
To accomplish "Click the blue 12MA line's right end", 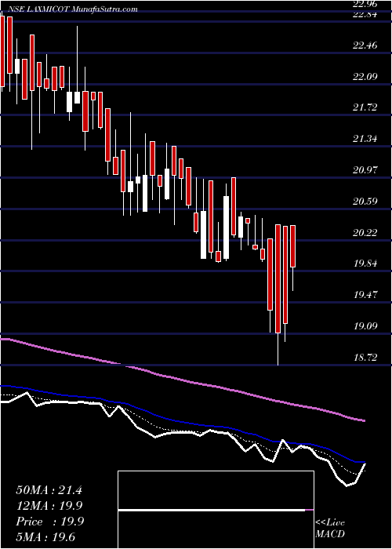I will coord(364,462).
